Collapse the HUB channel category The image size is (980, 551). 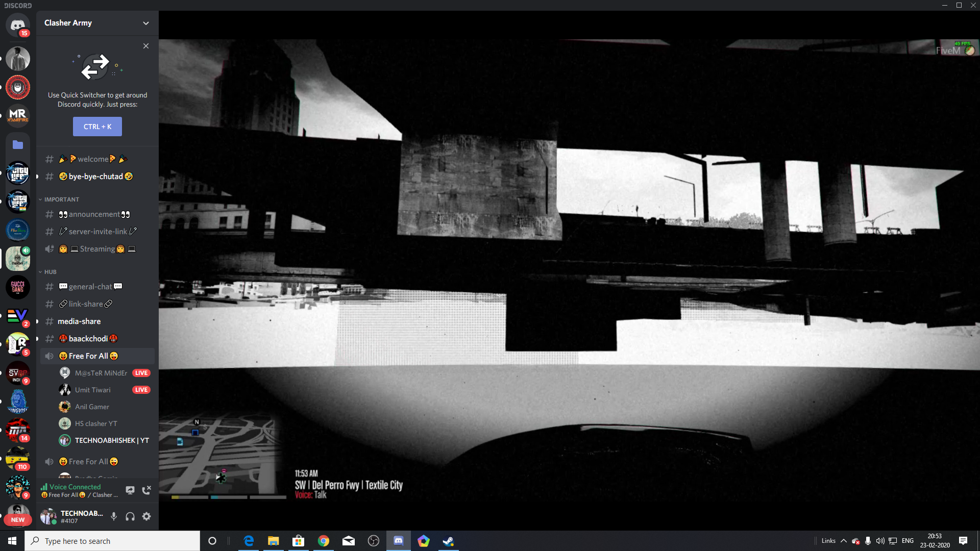click(50, 271)
